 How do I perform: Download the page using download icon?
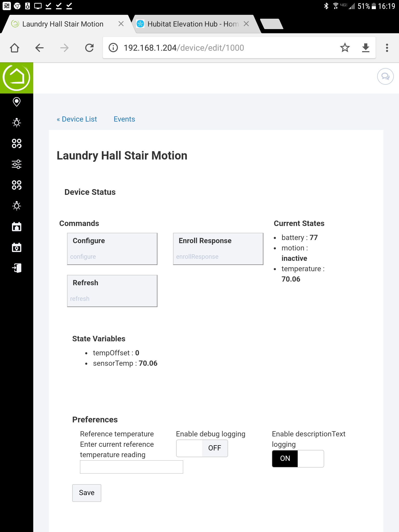(x=366, y=48)
